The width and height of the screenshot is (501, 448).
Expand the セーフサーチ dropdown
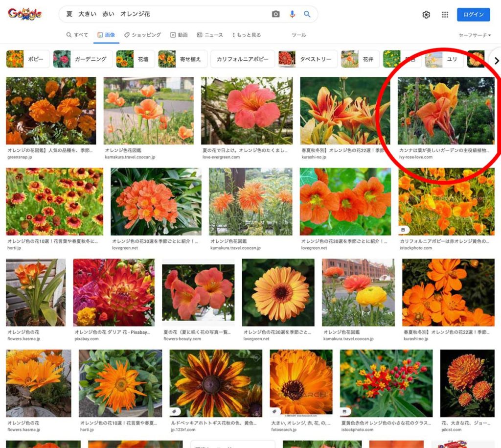click(475, 35)
